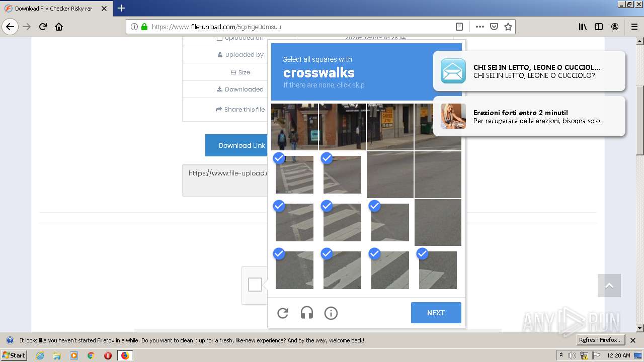
Task: Deselect the crosswalk tile in row two, column two
Action: tap(342, 174)
